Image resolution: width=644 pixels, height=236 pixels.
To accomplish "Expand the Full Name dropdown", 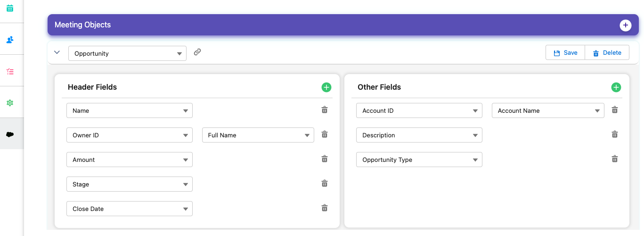I will coord(258,135).
